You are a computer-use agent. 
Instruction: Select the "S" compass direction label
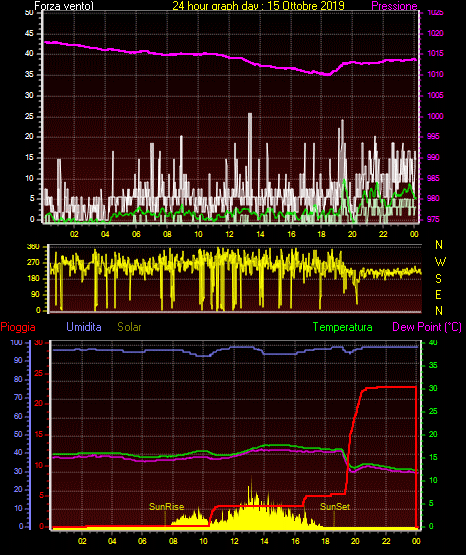click(438, 279)
